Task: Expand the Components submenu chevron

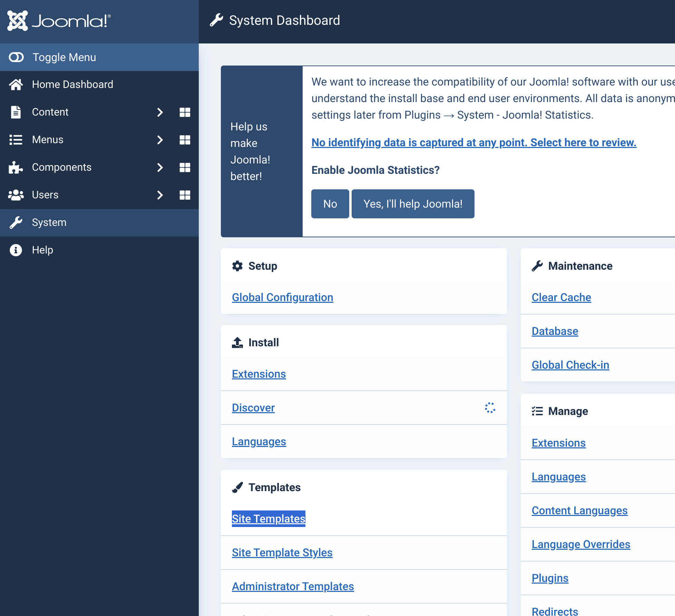Action: [x=160, y=167]
